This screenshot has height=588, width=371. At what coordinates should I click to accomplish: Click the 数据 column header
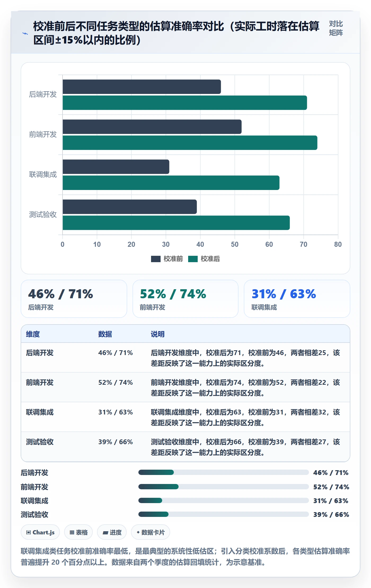[x=105, y=334]
